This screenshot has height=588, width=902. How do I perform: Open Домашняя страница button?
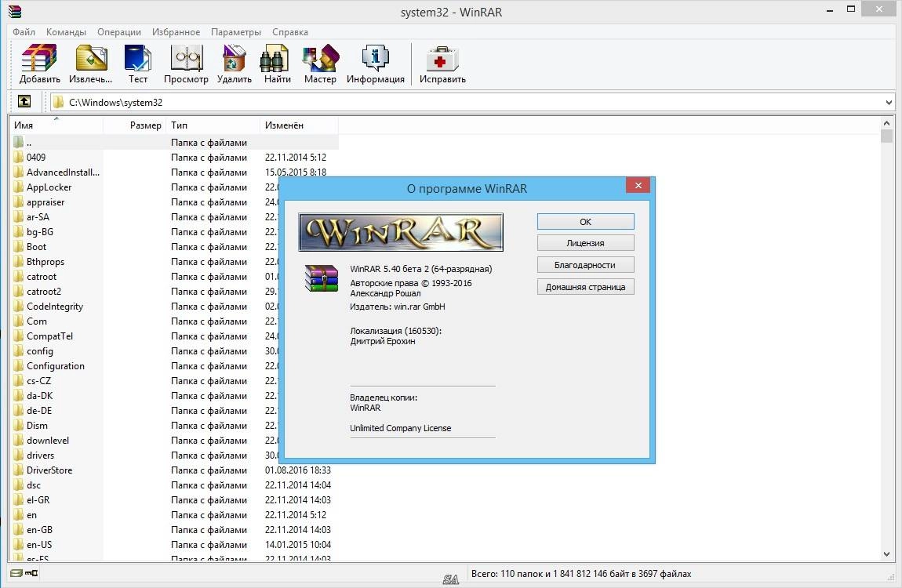pyautogui.click(x=586, y=286)
